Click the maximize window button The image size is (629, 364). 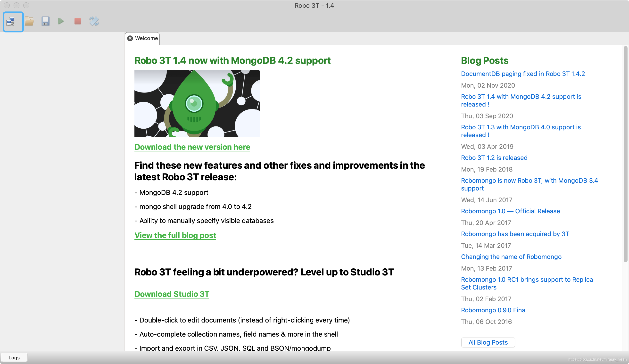click(x=26, y=5)
